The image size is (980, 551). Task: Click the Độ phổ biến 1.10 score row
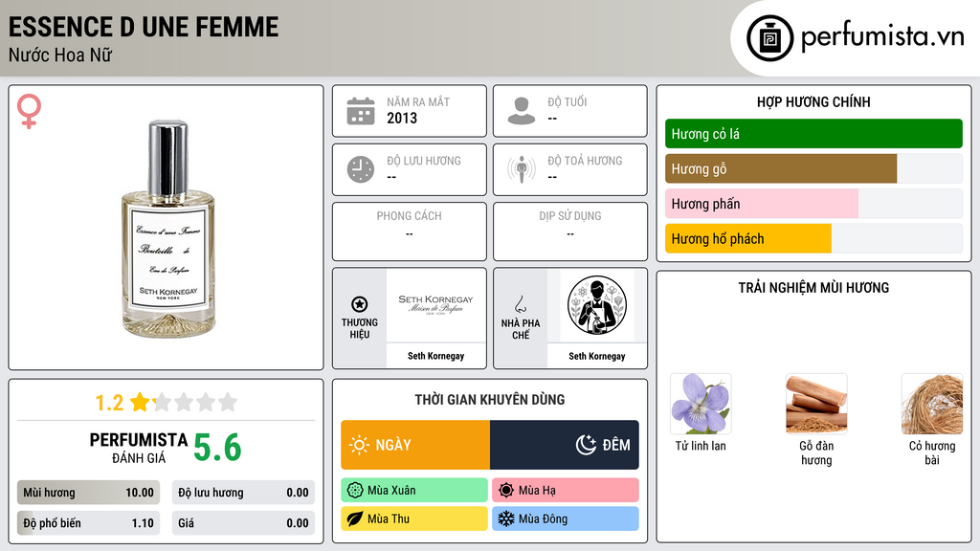pyautogui.click(x=88, y=523)
